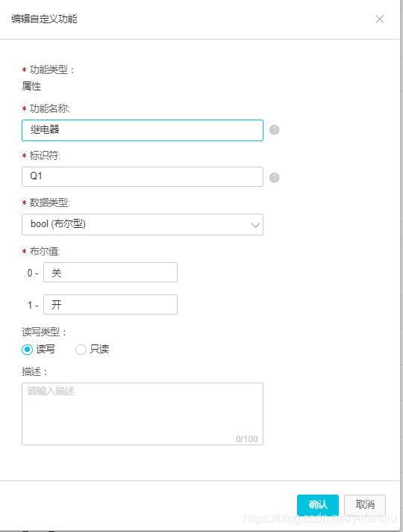403x532 pixels.
Task: Click the 功能名称 field label
Action: point(49,108)
